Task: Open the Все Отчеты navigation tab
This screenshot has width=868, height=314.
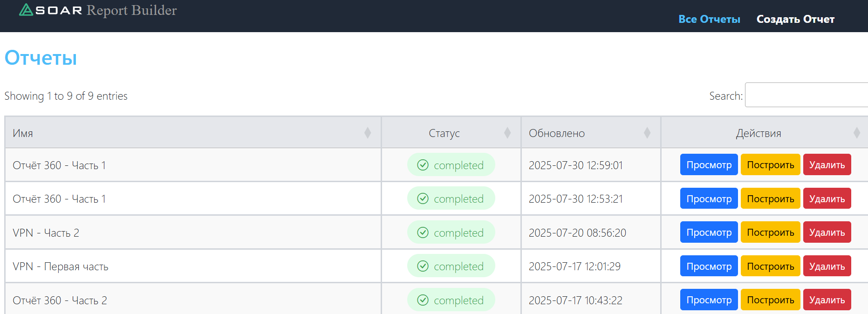Action: 709,19
